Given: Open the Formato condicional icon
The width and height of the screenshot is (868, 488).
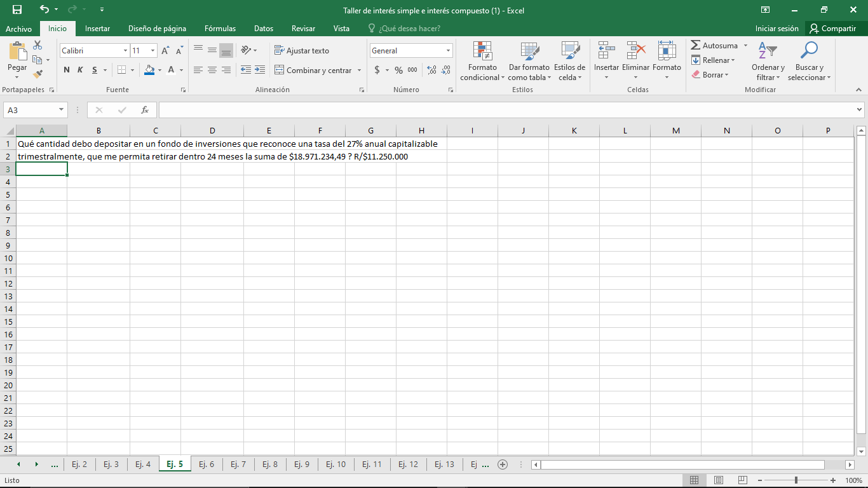Looking at the screenshot, I should pyautogui.click(x=482, y=60).
